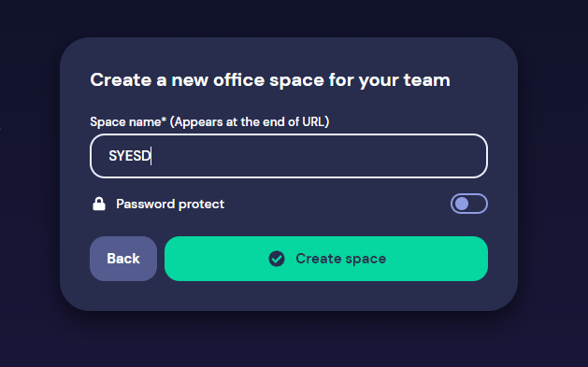Screen dimensions: 588x367
Task: Turn on password protection for the space
Action: [469, 204]
